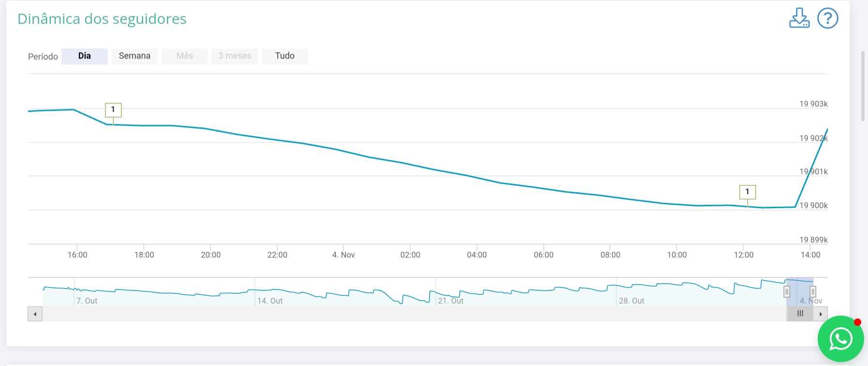
Task: Choose the 3 meses period
Action: 235,56
